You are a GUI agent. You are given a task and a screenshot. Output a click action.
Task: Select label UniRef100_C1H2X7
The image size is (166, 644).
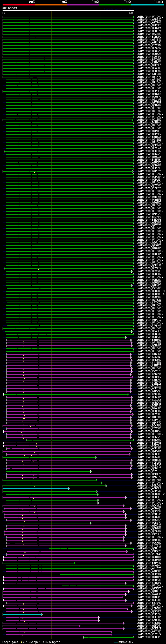coord(149,365)
